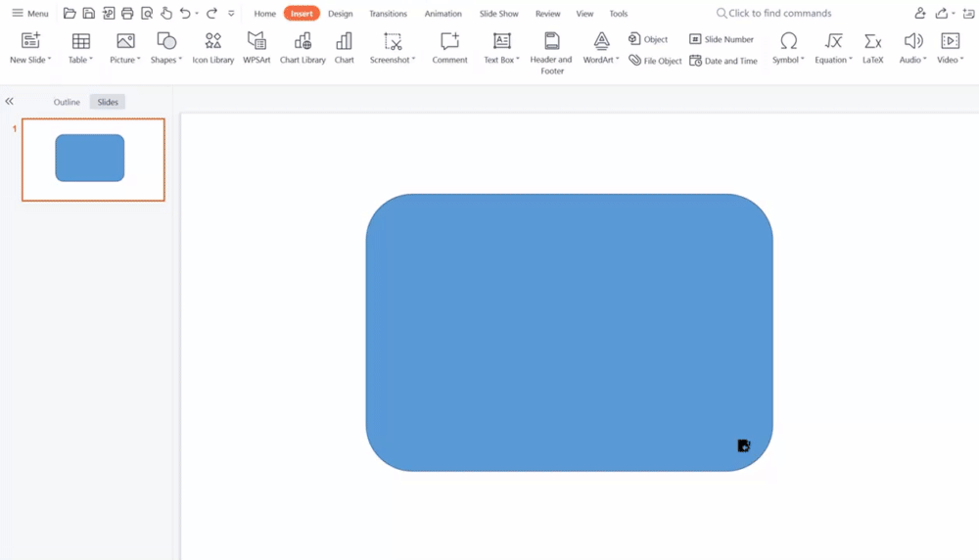Open the Tools tab
Viewport: 979px width, 560px height.
[x=618, y=13]
